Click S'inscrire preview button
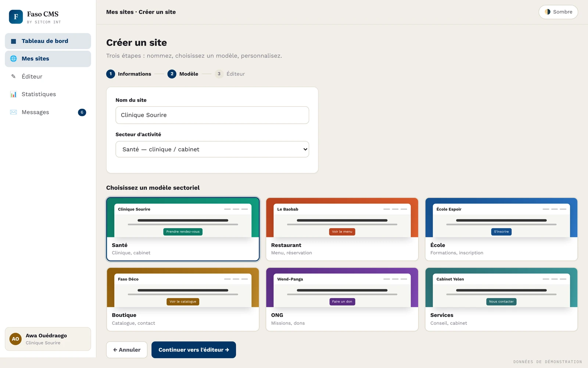Image resolution: width=588 pixels, height=368 pixels. pyautogui.click(x=501, y=232)
